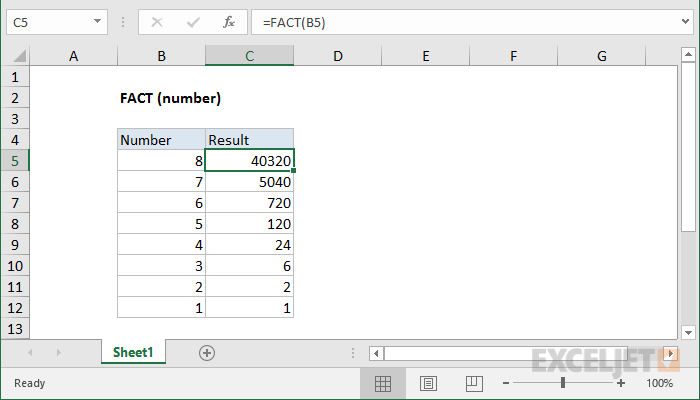Image resolution: width=700 pixels, height=400 pixels.
Task: Click the Select All corner triangle
Action: (20, 56)
